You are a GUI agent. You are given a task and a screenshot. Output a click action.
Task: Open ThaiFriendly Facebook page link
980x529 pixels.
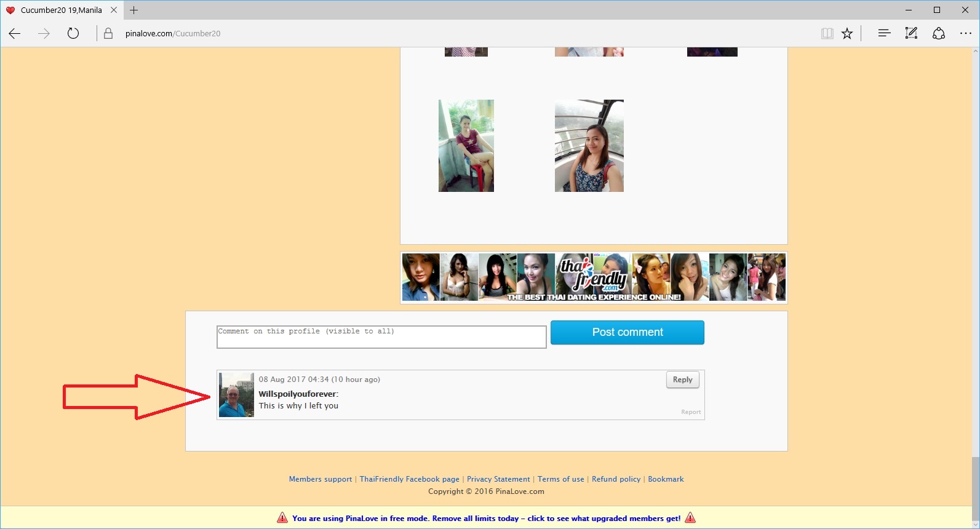click(410, 479)
